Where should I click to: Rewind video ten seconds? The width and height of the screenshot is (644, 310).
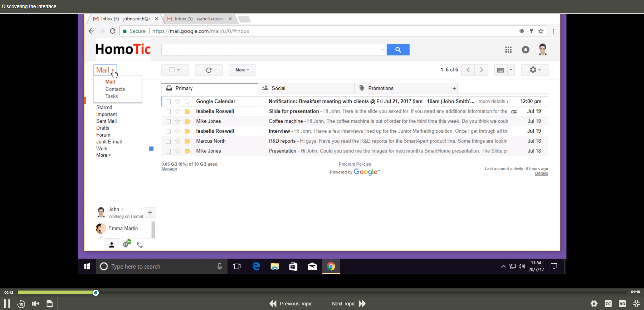point(21,304)
